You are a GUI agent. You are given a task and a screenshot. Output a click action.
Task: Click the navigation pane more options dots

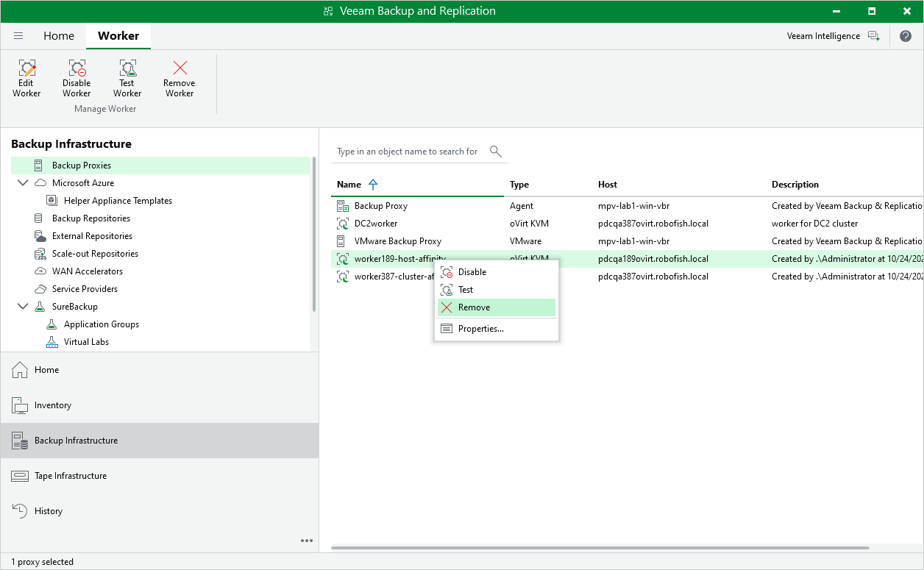(x=307, y=541)
